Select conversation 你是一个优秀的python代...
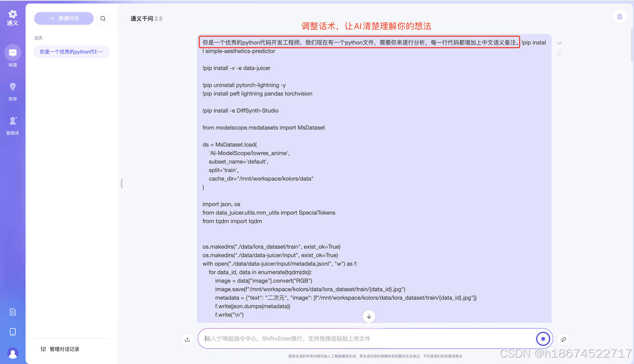This screenshot has width=634, height=364. 71,52
